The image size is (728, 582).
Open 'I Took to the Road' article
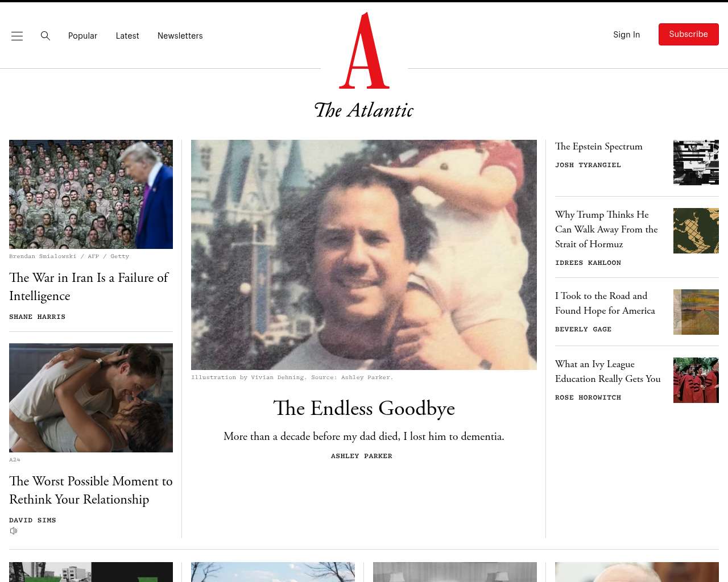coord(605,303)
